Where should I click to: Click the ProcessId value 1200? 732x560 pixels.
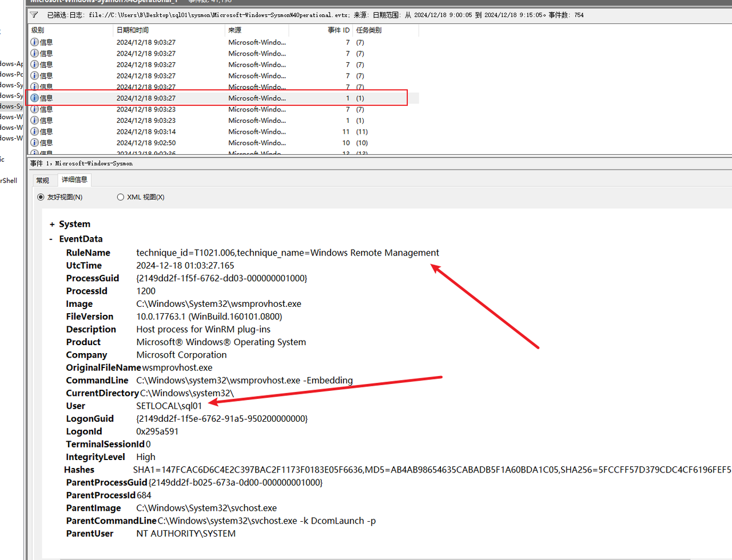146,291
